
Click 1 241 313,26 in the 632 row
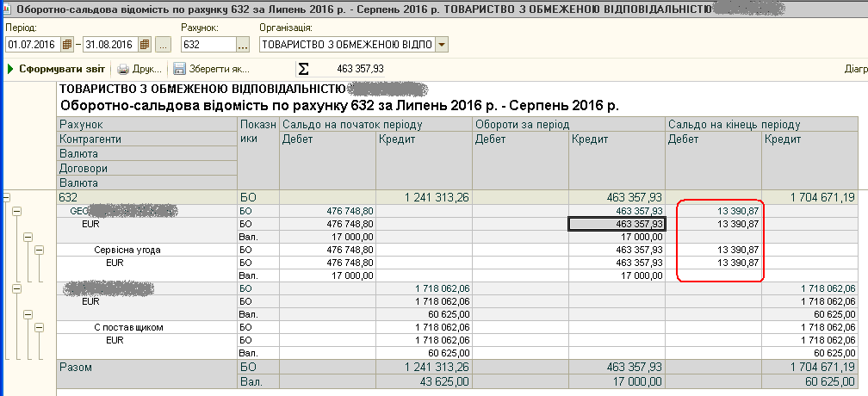point(424,197)
